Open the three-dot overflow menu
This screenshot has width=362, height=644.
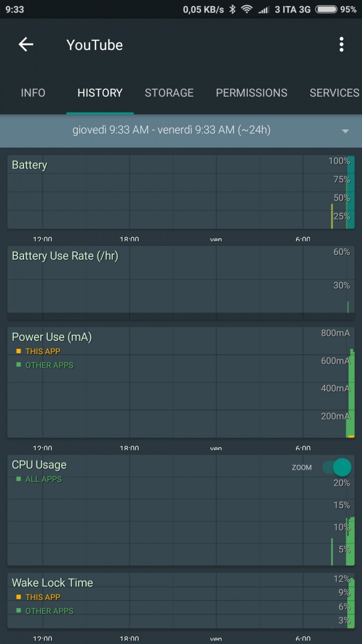click(341, 45)
